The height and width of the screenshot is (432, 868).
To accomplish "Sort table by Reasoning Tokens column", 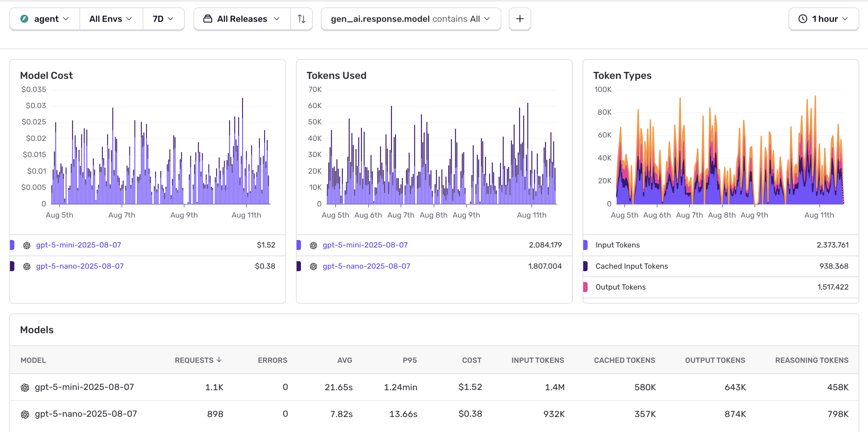I will (x=812, y=360).
